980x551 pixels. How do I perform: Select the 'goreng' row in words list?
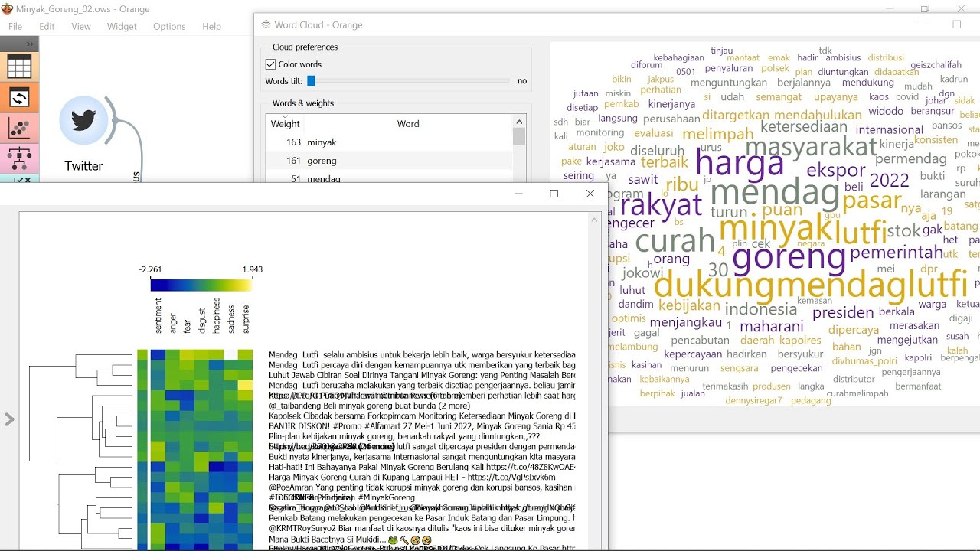390,161
